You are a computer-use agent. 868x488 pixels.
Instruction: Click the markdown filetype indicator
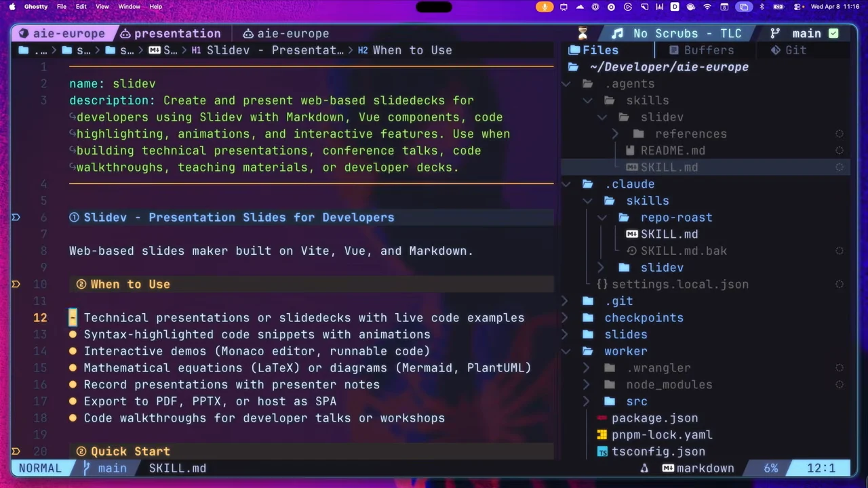point(698,468)
